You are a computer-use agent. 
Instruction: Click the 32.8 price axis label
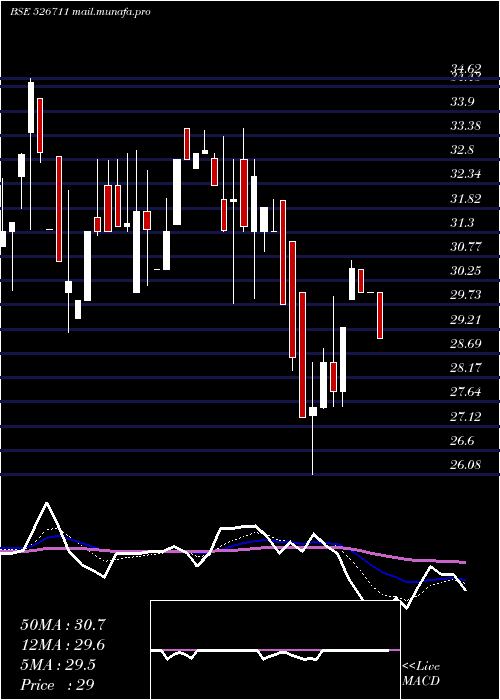(462, 150)
